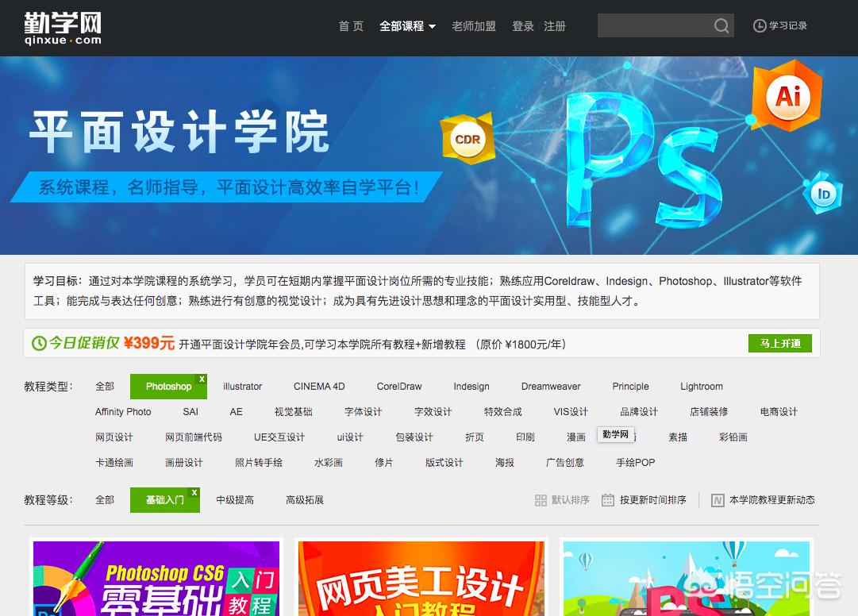Viewport: 858px width, 616px height.
Task: Select 全部 under 教程类型
Action: point(105,387)
